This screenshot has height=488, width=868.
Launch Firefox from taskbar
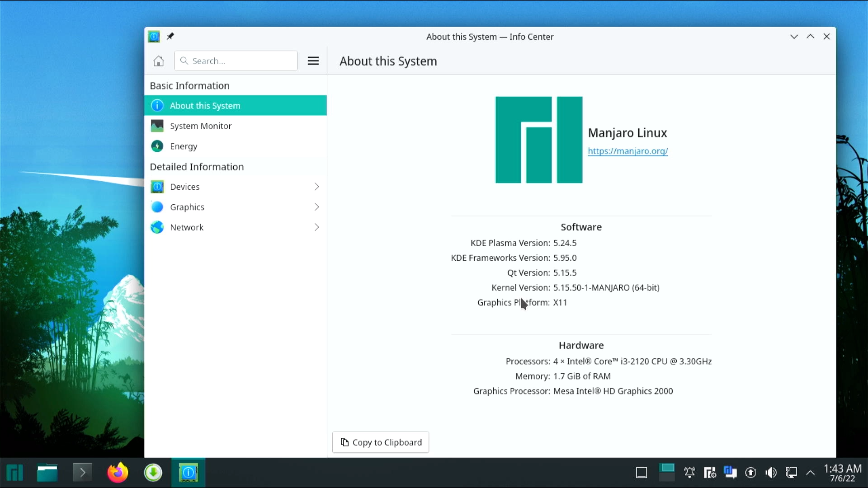118,473
